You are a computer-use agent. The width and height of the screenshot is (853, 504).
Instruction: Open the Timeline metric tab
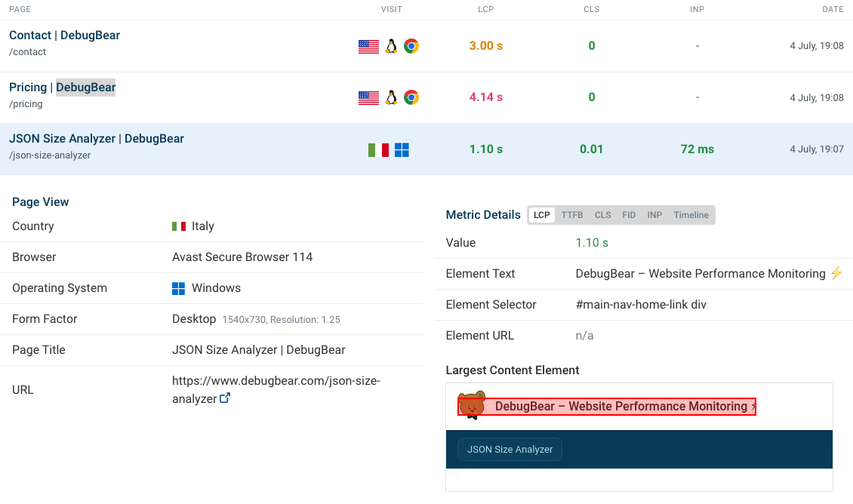691,215
